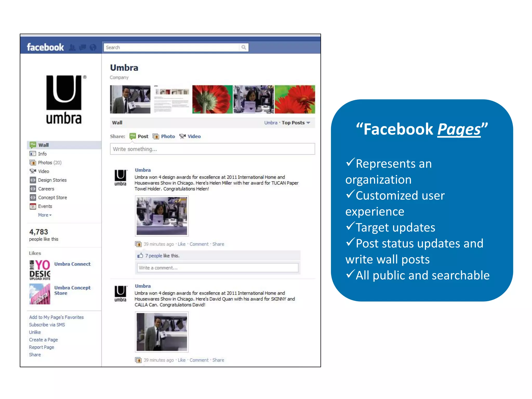
Task: Click the code icon beside Careers
Action: tap(33, 189)
